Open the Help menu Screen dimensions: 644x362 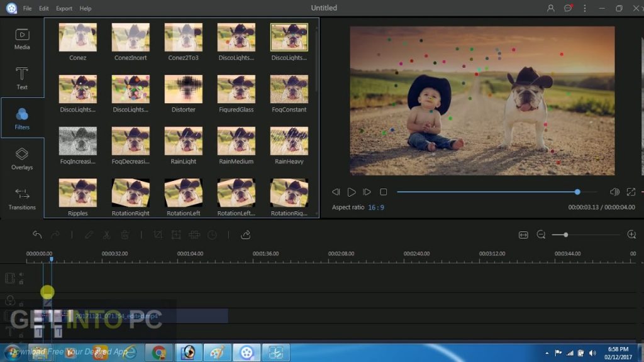click(x=86, y=8)
